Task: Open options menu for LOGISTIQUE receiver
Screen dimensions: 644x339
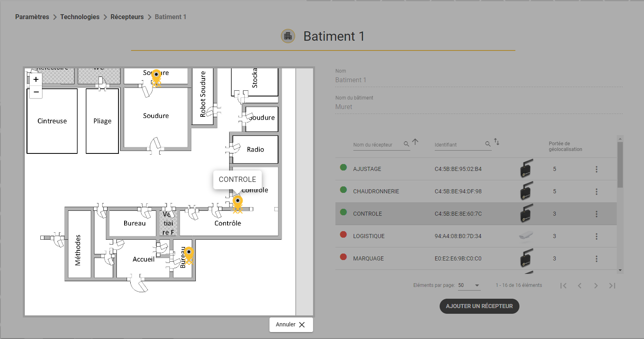Action: [596, 236]
